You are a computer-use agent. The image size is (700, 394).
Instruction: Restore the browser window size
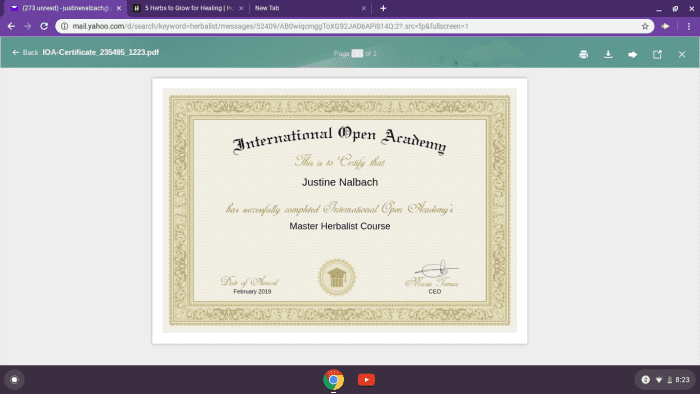point(675,8)
